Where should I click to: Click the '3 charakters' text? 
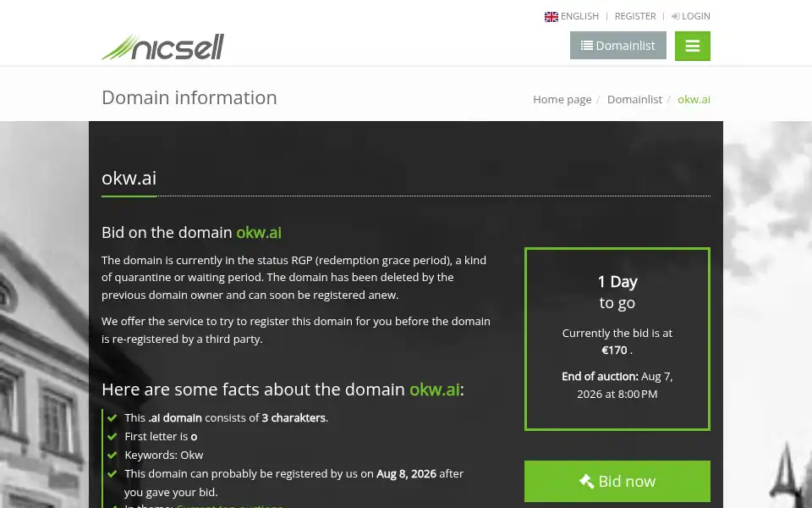tap(294, 417)
